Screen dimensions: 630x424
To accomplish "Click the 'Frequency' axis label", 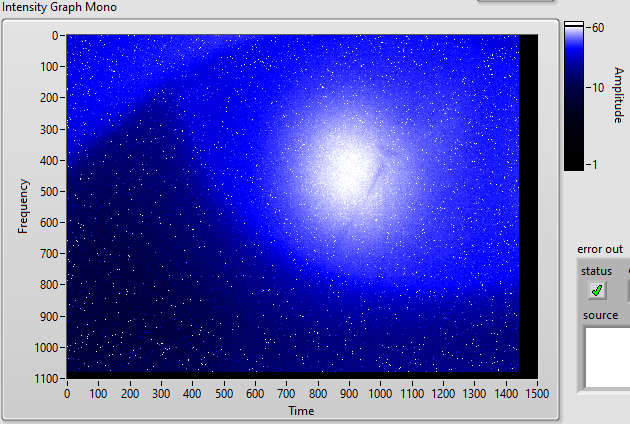I will tap(23, 206).
